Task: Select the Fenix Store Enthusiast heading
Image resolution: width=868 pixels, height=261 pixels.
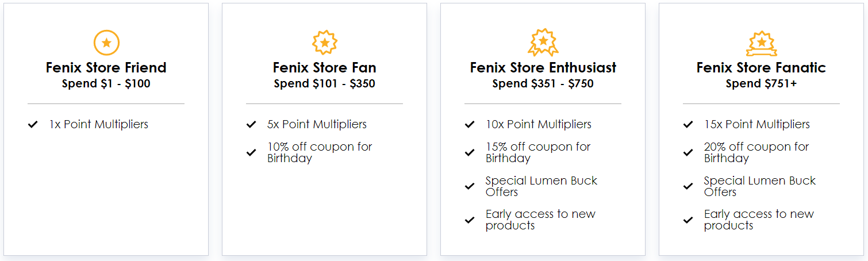Action: pos(543,67)
